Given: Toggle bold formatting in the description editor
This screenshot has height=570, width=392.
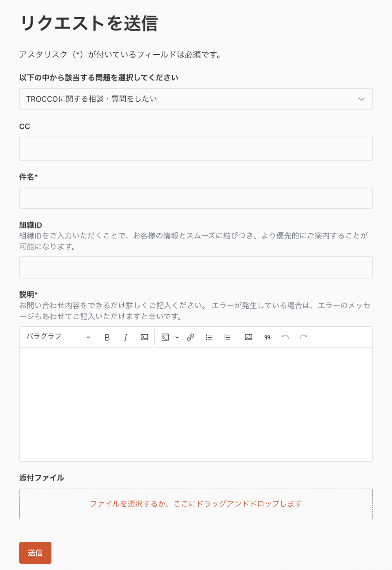Looking at the screenshot, I should pyautogui.click(x=107, y=337).
